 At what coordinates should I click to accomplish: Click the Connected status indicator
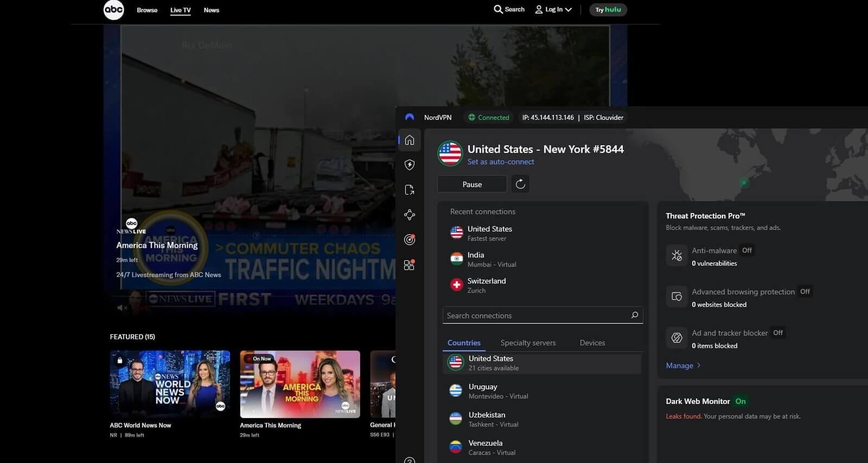point(489,117)
